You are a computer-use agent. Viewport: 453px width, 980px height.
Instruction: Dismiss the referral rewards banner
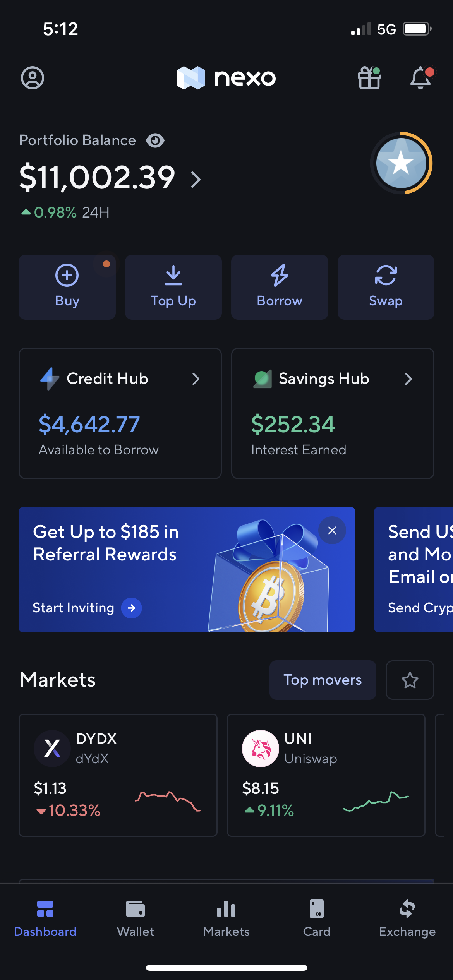[x=332, y=530]
